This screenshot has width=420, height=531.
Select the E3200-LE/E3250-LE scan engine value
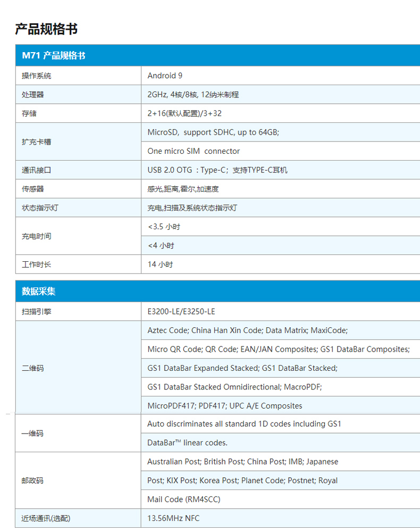point(181,311)
